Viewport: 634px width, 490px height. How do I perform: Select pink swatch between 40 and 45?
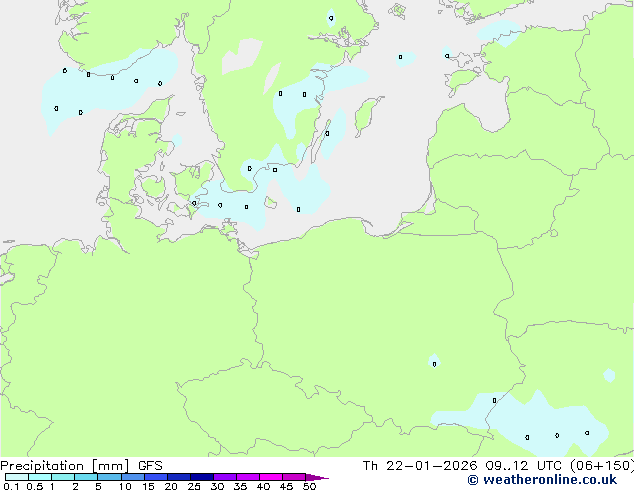(271, 477)
